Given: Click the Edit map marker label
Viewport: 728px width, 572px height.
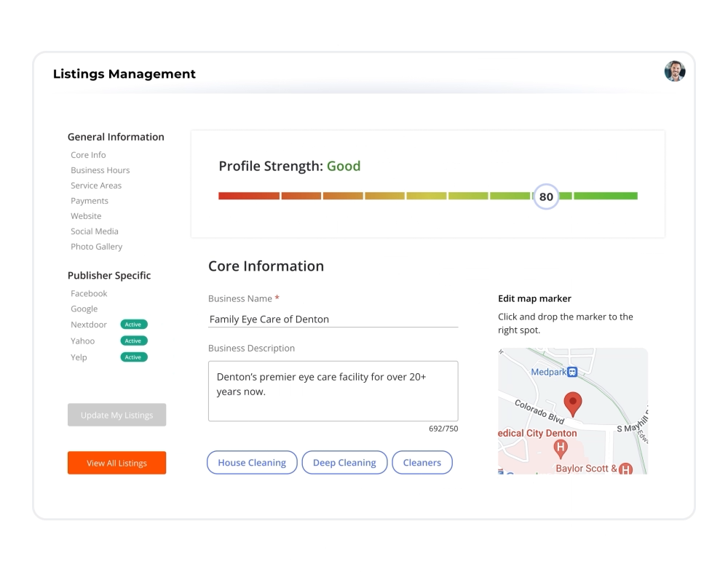Looking at the screenshot, I should pos(534,298).
